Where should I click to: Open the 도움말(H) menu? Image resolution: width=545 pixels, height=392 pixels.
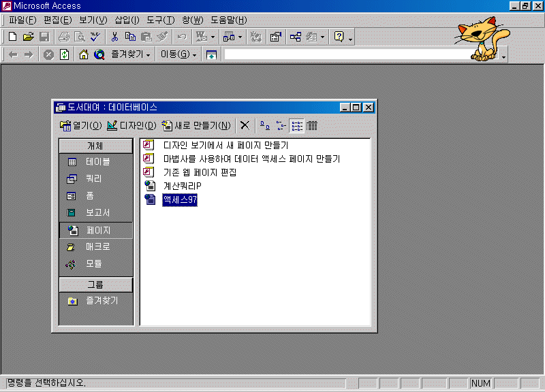[x=229, y=20]
